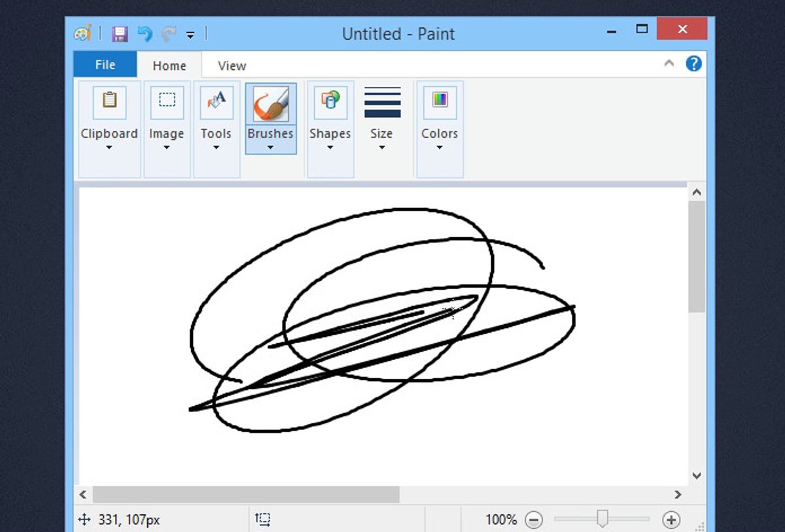Save the drawing with the Save icon
785x532 pixels.
[x=120, y=33]
